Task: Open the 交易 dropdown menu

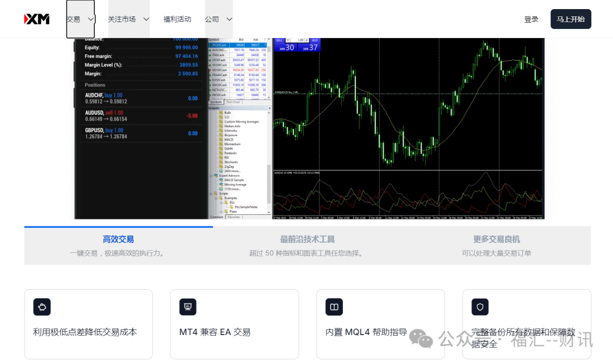Action: (80, 19)
